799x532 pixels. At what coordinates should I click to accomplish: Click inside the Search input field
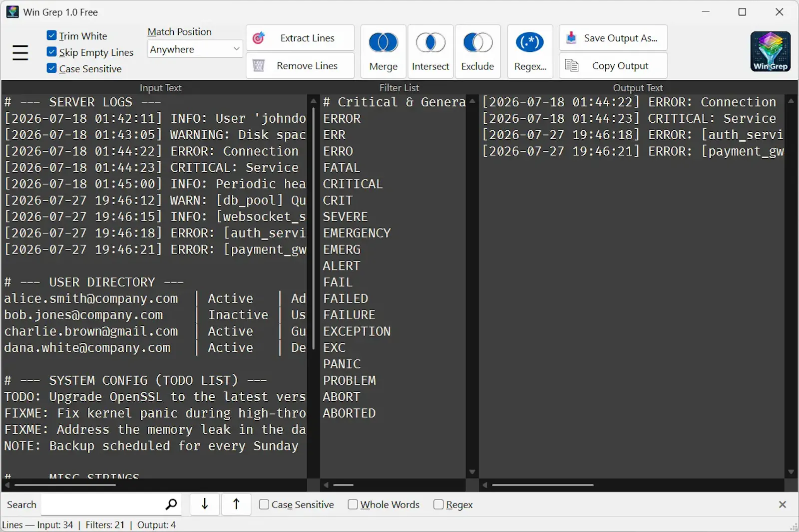click(102, 505)
